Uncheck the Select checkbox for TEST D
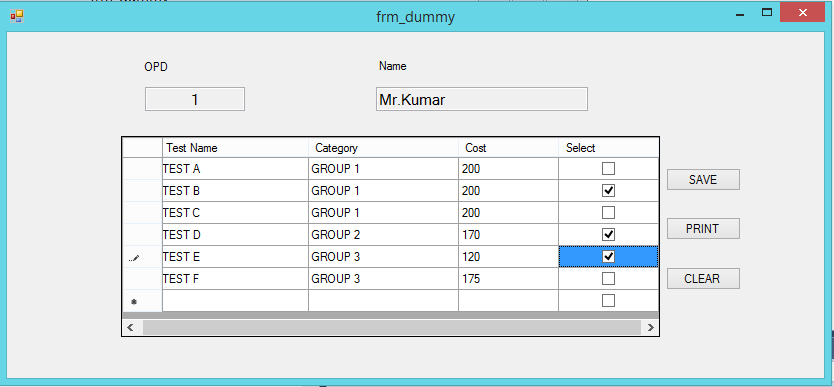Screen dimensions: 834x387 pos(608,234)
